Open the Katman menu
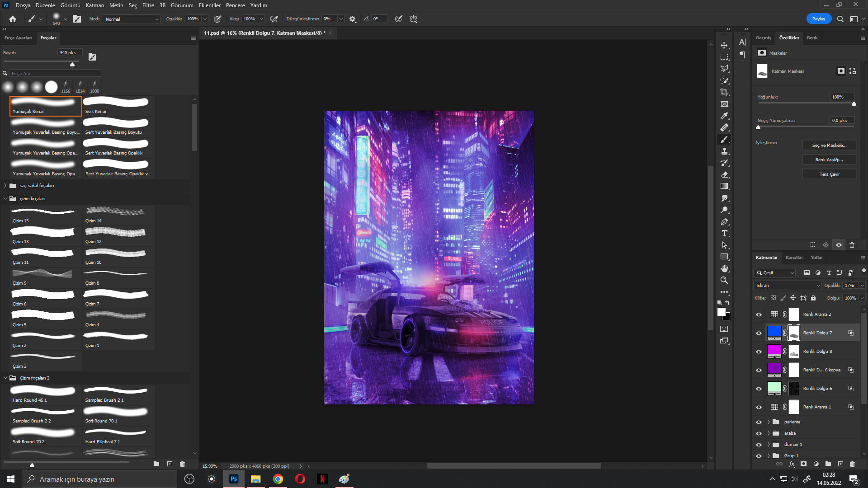The height and width of the screenshot is (488, 868). coord(95,5)
